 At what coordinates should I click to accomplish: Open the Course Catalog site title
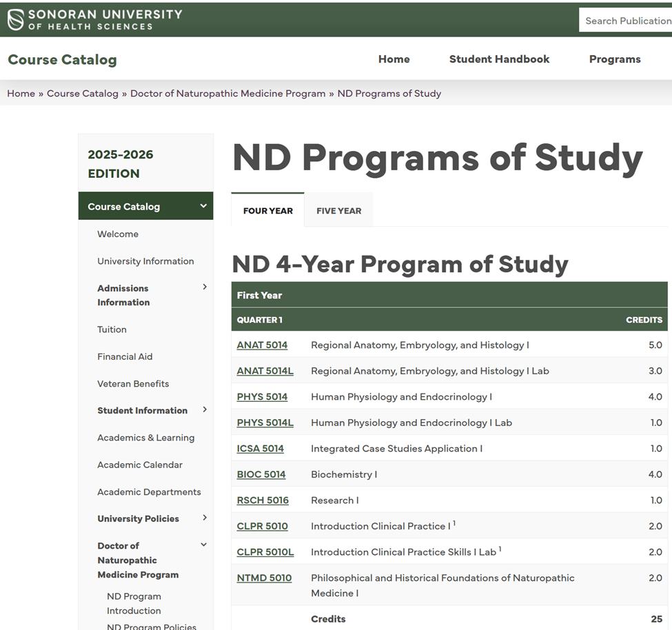click(62, 59)
